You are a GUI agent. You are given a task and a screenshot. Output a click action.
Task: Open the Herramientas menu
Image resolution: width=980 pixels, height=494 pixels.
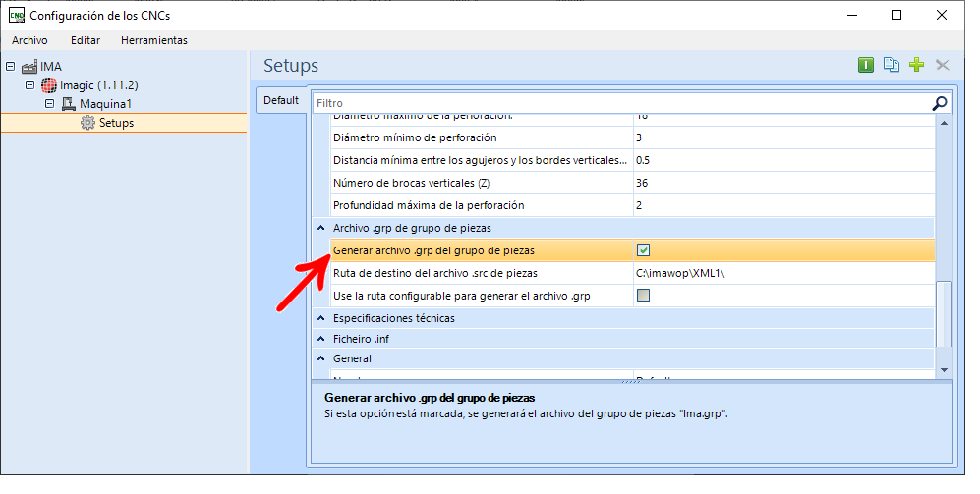[x=153, y=40]
